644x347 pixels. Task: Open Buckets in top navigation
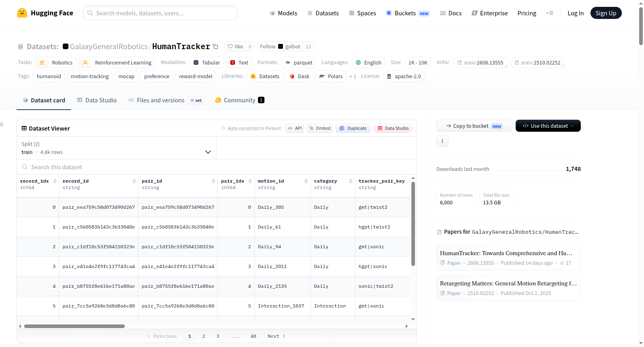[408, 13]
